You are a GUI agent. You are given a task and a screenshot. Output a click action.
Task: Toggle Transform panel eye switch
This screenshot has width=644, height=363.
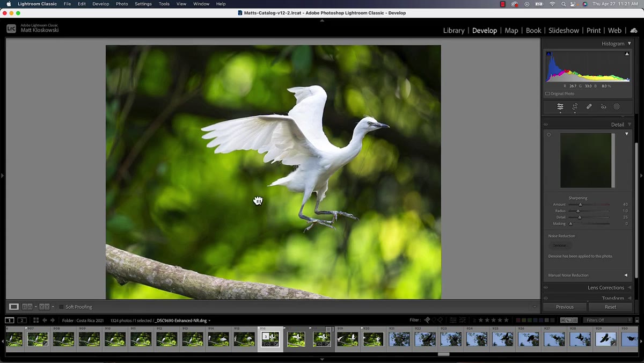[x=546, y=298]
